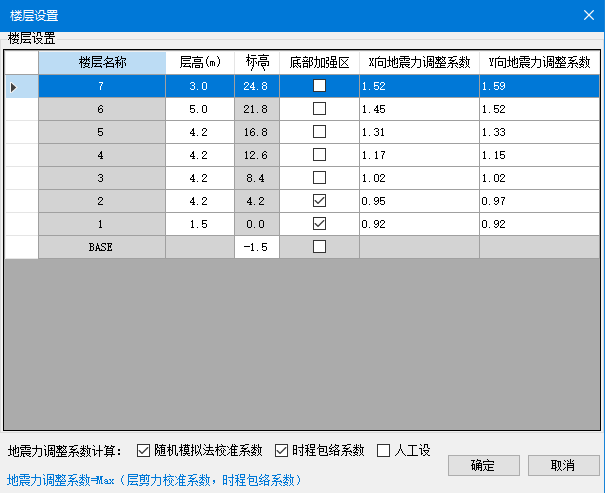The image size is (605, 493).
Task: Enable 人工设 checkbox
Action: tap(384, 450)
